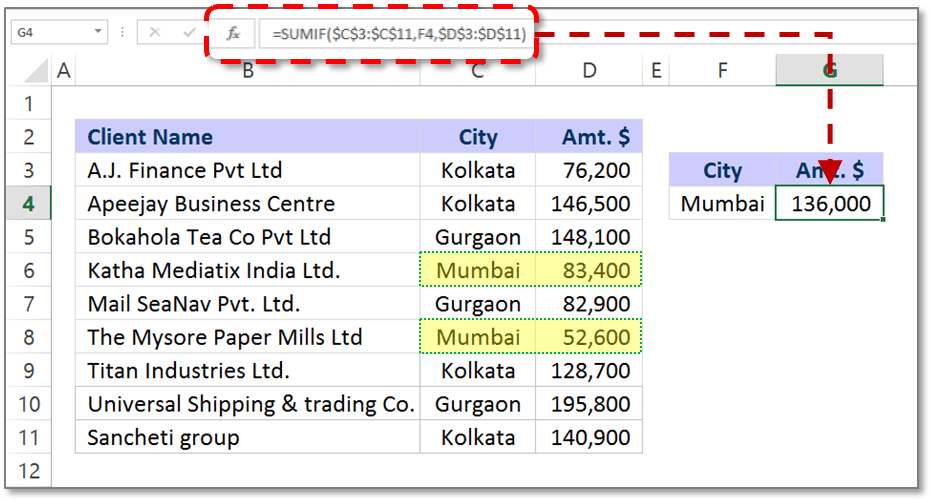
Task: Click the Insert Function fx icon
Action: click(233, 33)
